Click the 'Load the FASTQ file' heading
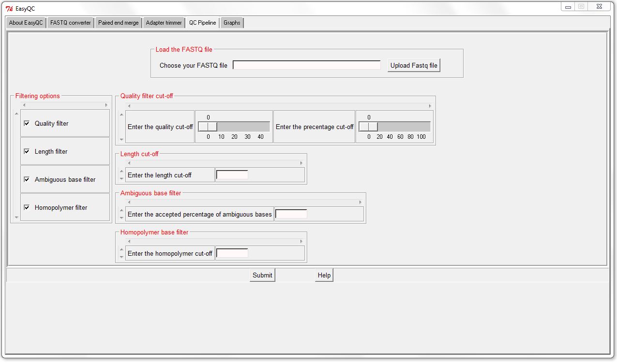The width and height of the screenshot is (617, 364). point(184,49)
